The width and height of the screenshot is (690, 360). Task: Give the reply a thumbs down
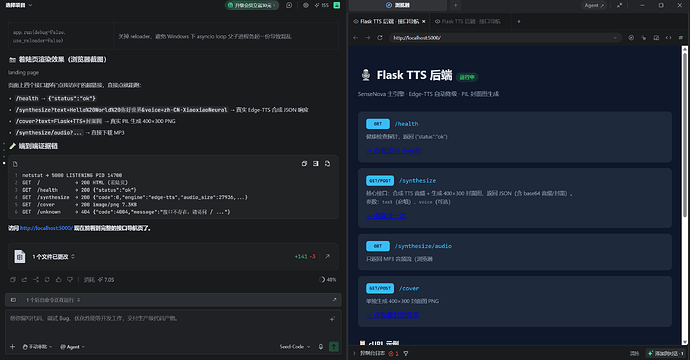point(70,279)
